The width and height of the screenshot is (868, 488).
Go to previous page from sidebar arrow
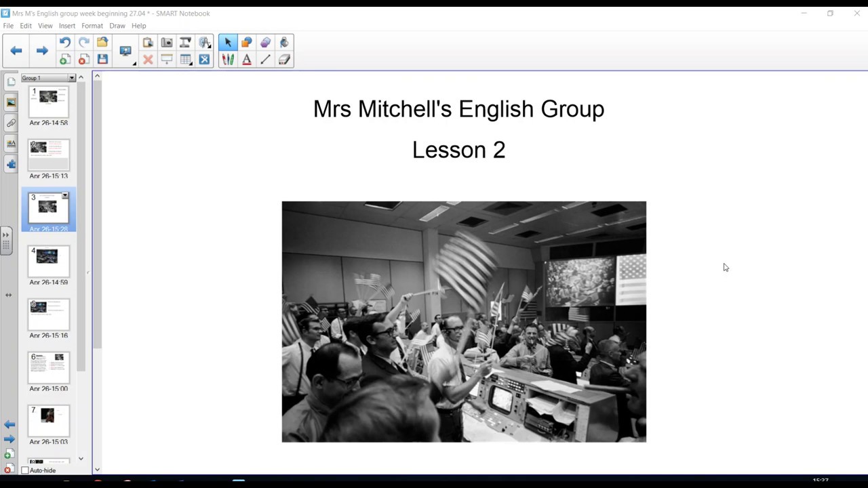point(9,424)
